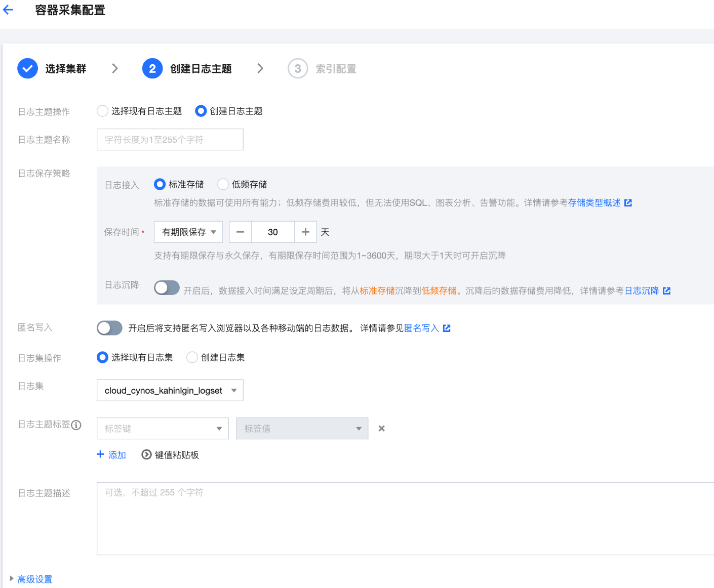This screenshot has height=588, width=714.
Task: Go to the 选择集群 step
Action: pos(52,69)
